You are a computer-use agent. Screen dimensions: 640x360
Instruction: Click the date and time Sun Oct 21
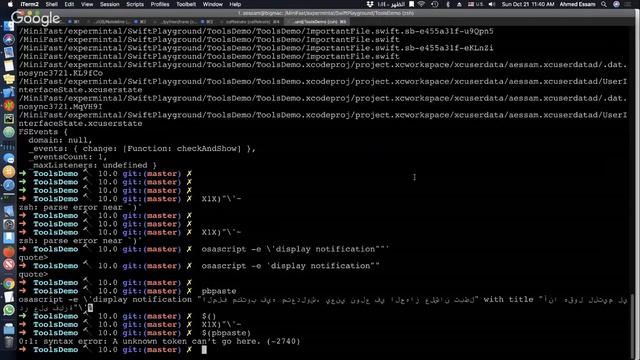point(528,4)
